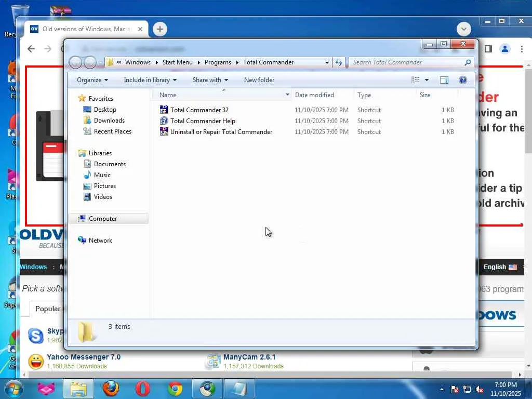532x399 pixels.
Task: Open Opera from the taskbar
Action: pos(142,389)
